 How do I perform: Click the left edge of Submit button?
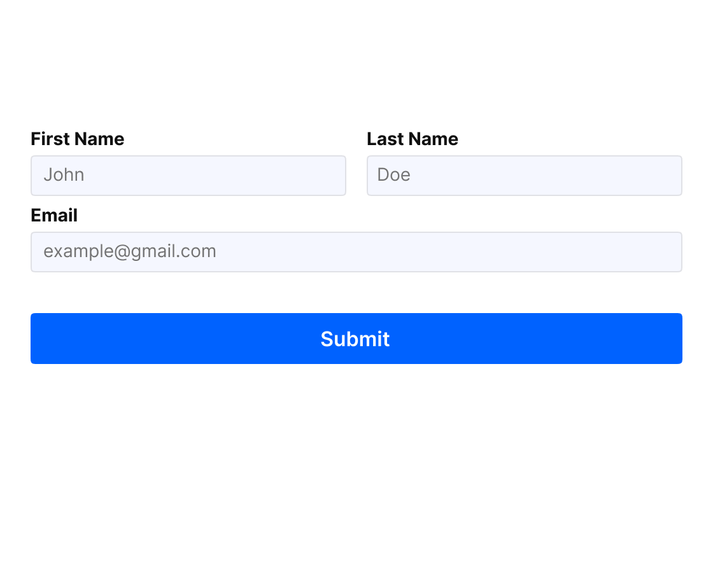[41, 339]
